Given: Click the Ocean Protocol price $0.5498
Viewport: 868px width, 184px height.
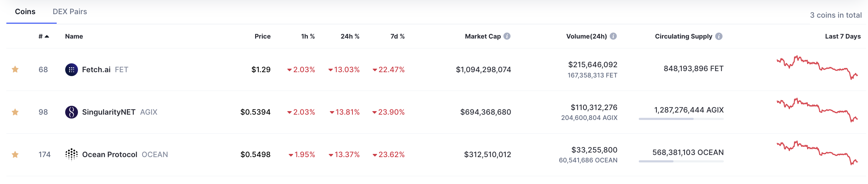Looking at the screenshot, I should pyautogui.click(x=255, y=155).
